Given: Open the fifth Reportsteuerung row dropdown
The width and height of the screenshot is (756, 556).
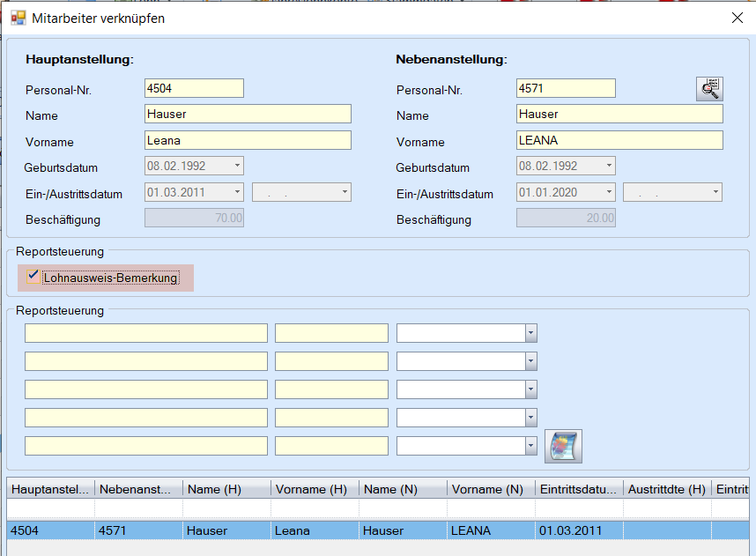Looking at the screenshot, I should [x=530, y=446].
